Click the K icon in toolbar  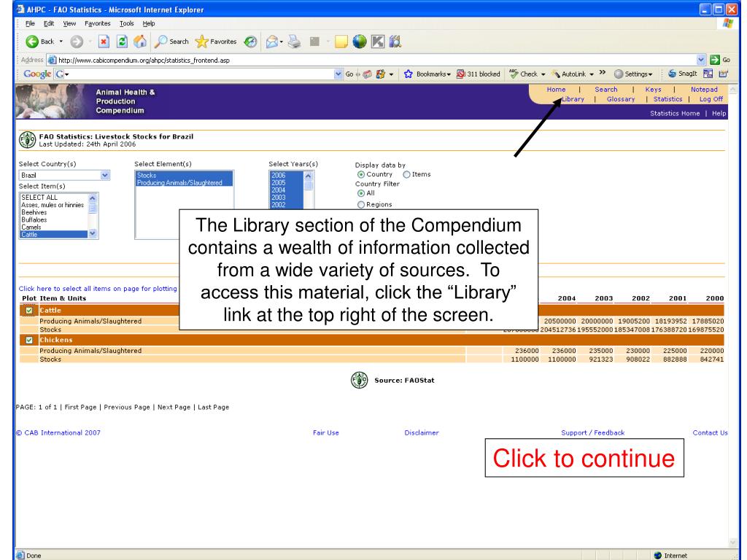pyautogui.click(x=378, y=42)
